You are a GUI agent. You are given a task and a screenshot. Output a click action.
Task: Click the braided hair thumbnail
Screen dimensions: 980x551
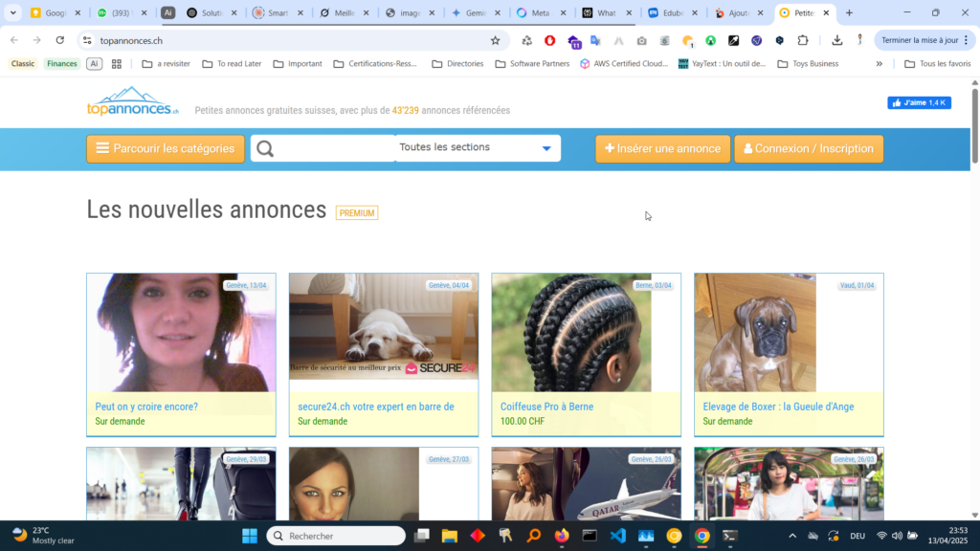point(571,332)
